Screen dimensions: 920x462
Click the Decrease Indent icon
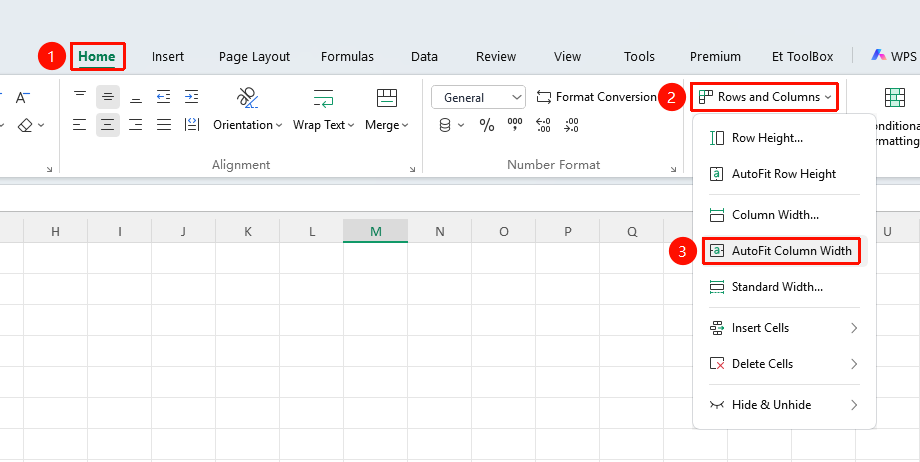click(164, 97)
